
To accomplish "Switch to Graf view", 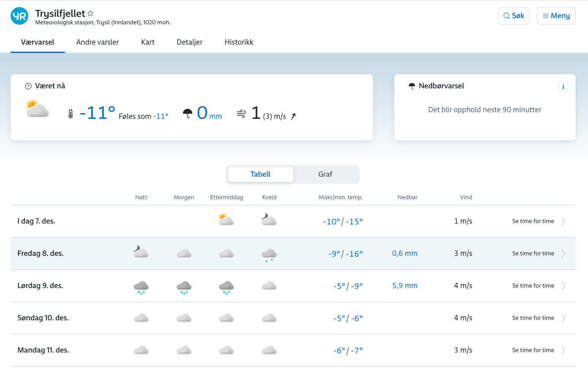I will click(325, 175).
